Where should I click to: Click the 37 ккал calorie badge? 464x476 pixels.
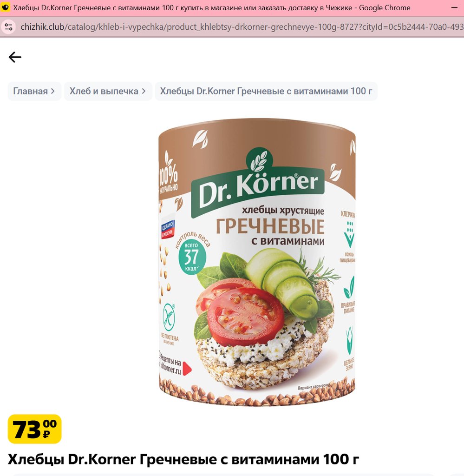(x=192, y=258)
